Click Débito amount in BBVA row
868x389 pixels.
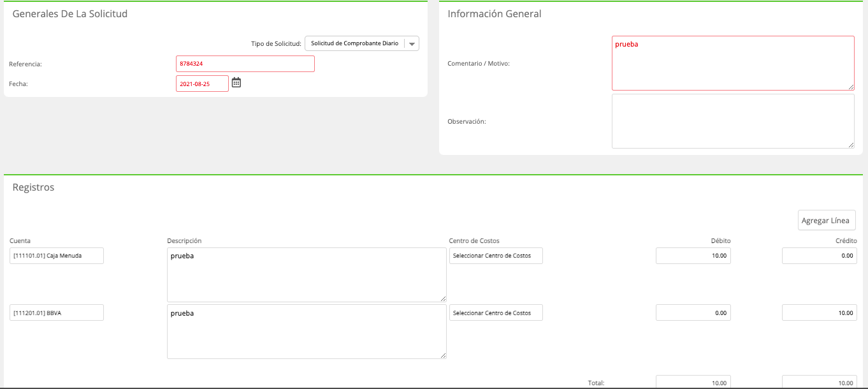[693, 312]
